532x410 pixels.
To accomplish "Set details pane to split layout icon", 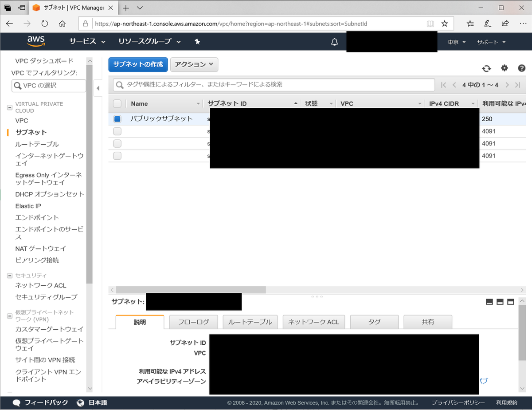I will click(500, 302).
